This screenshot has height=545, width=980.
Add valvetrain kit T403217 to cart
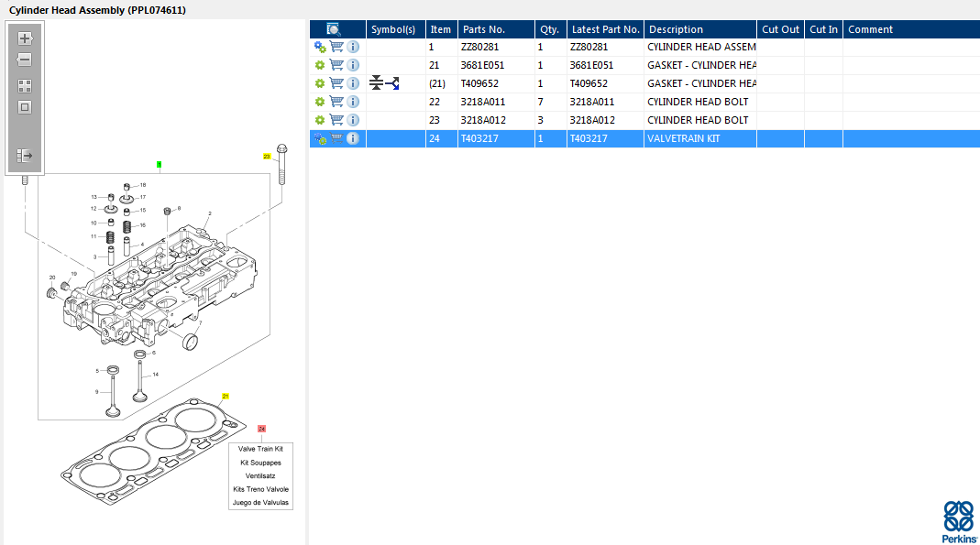click(x=336, y=138)
